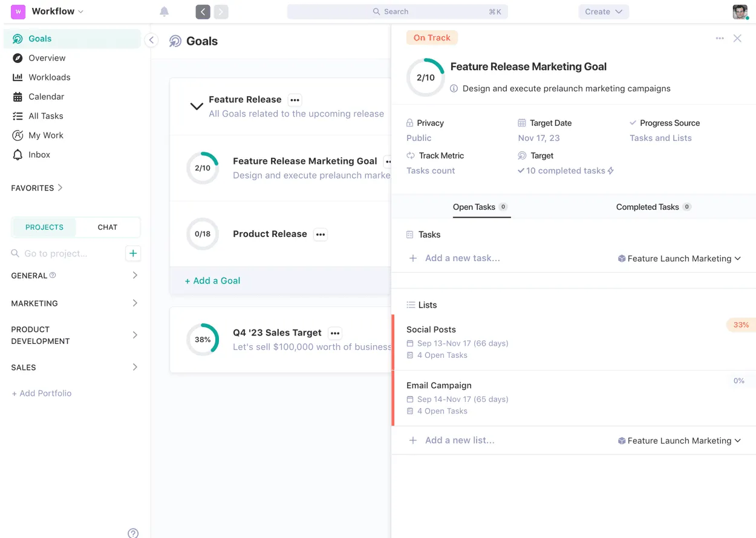
Task: Open goal options via the Product Release ellipsis
Action: 321,234
